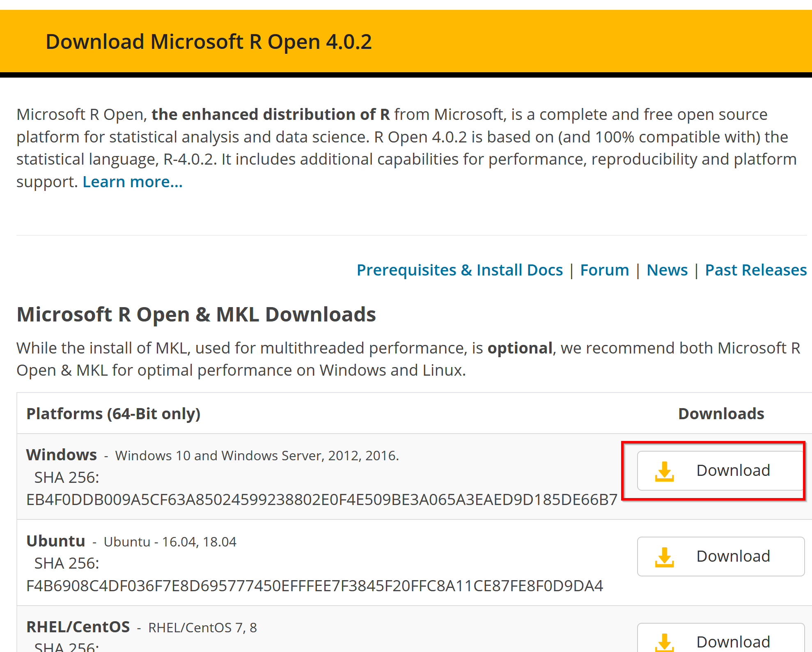812x652 pixels.
Task: Click the 'Windows 10 and Windows Server, 2012, 2016.' text
Action: [x=257, y=456]
